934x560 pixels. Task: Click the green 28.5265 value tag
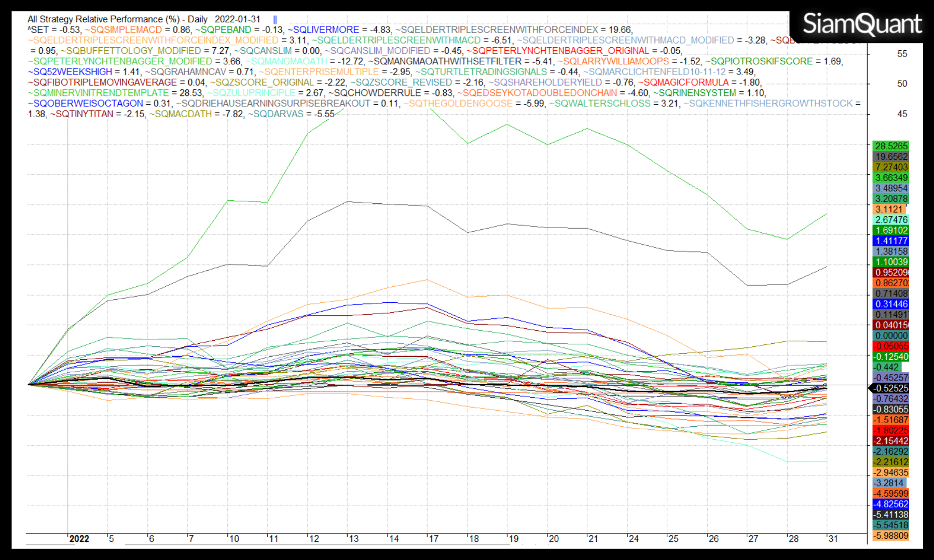click(x=891, y=146)
